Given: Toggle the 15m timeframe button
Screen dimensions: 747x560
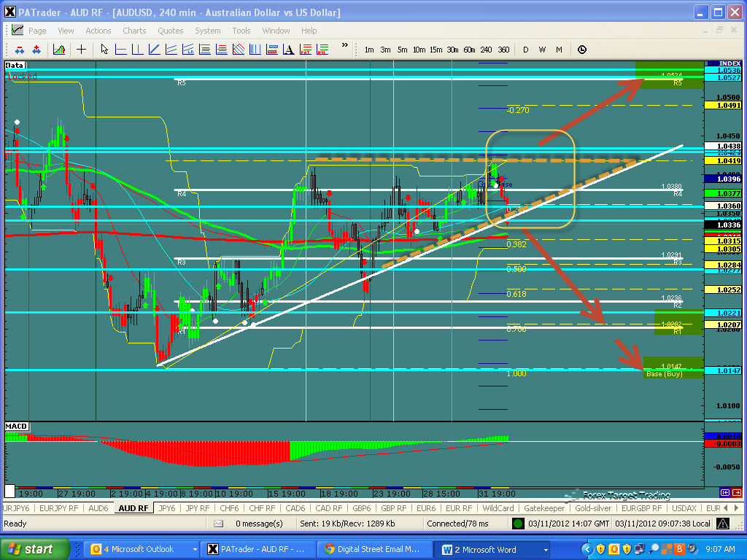Looking at the screenshot, I should coord(436,50).
